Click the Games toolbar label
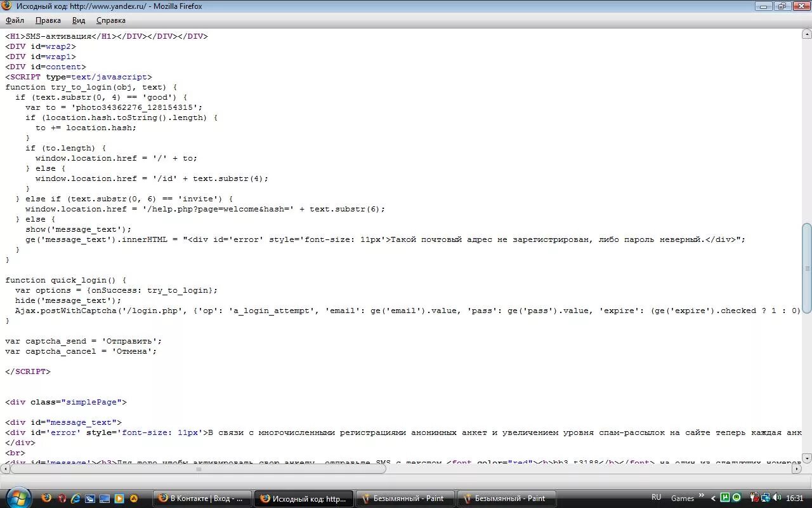 pyautogui.click(x=683, y=498)
